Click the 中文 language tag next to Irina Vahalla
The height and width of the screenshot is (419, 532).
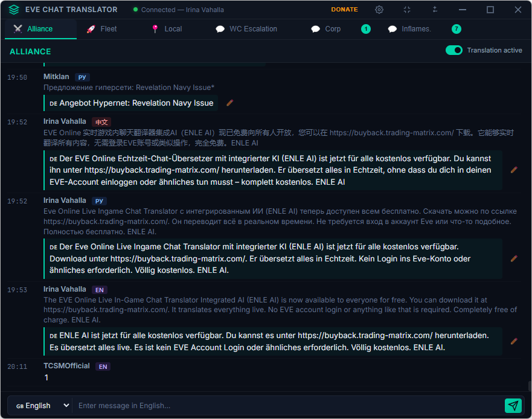(101, 122)
